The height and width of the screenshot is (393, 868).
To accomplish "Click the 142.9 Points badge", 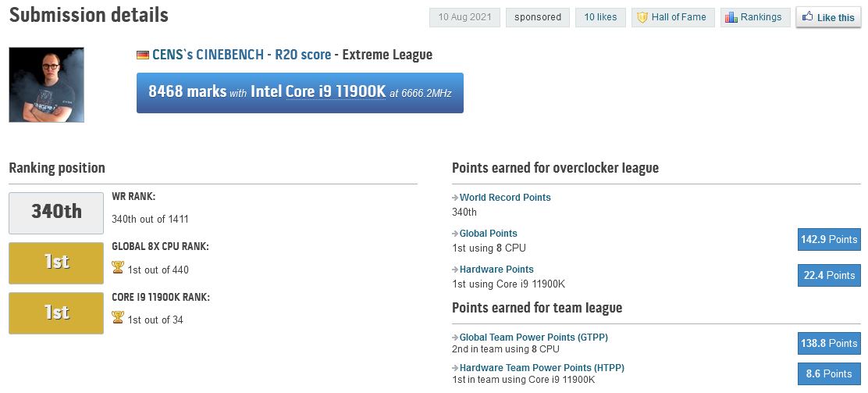I will (829, 239).
